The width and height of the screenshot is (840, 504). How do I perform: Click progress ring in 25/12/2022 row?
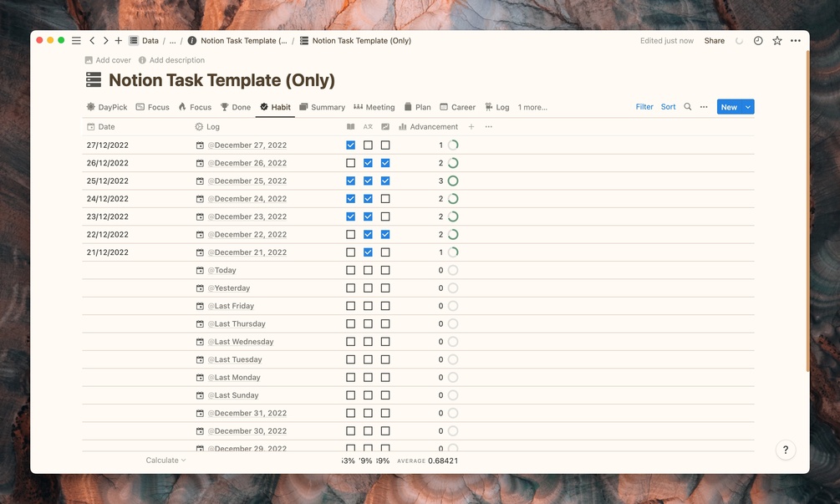[453, 181]
